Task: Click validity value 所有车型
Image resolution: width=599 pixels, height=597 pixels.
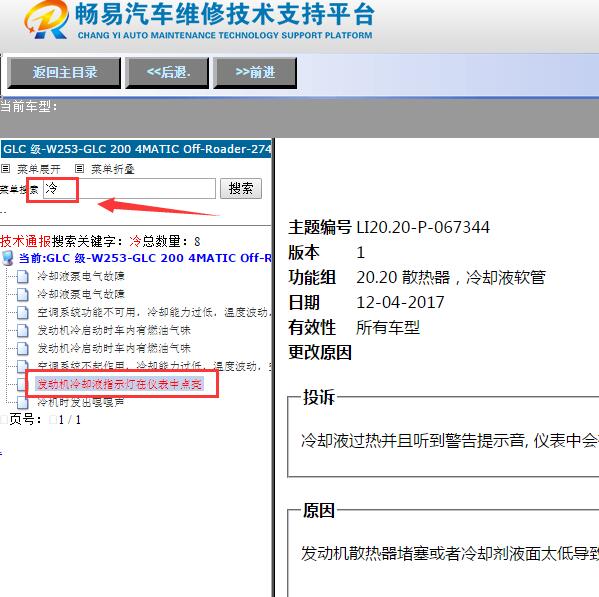Action: (388, 327)
